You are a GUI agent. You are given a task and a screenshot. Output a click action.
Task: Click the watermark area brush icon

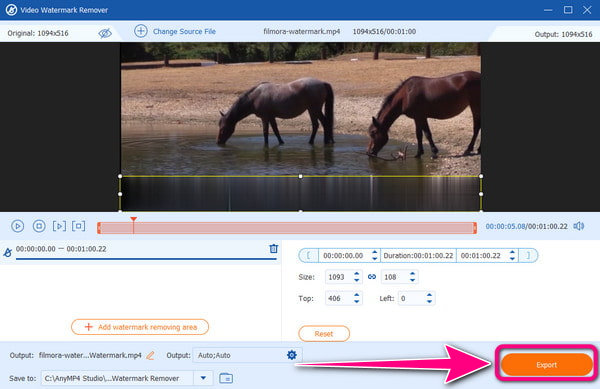point(8,252)
